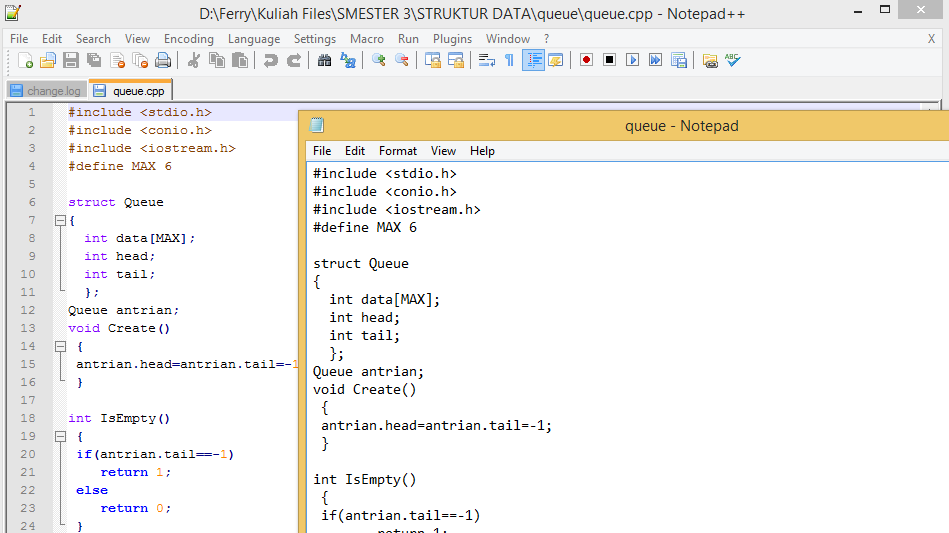Collapse the Create function fold at line 14
Viewport: 949px width, 533px height.
(61, 347)
